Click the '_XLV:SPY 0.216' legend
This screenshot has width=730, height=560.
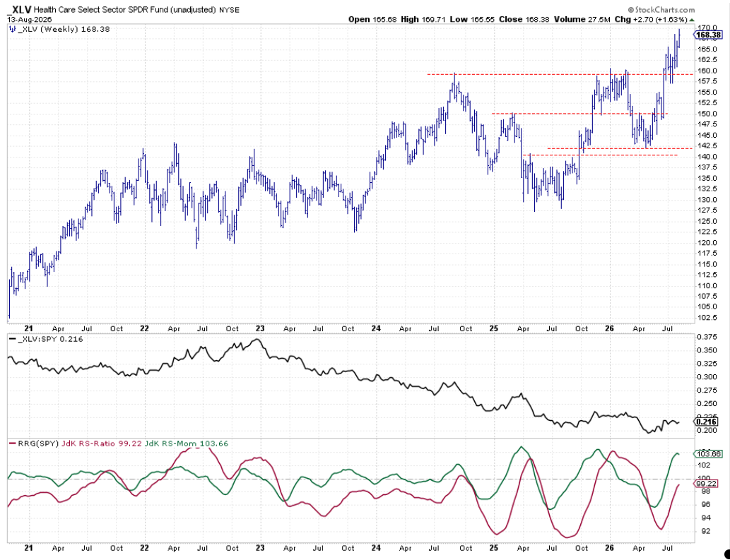[49, 339]
